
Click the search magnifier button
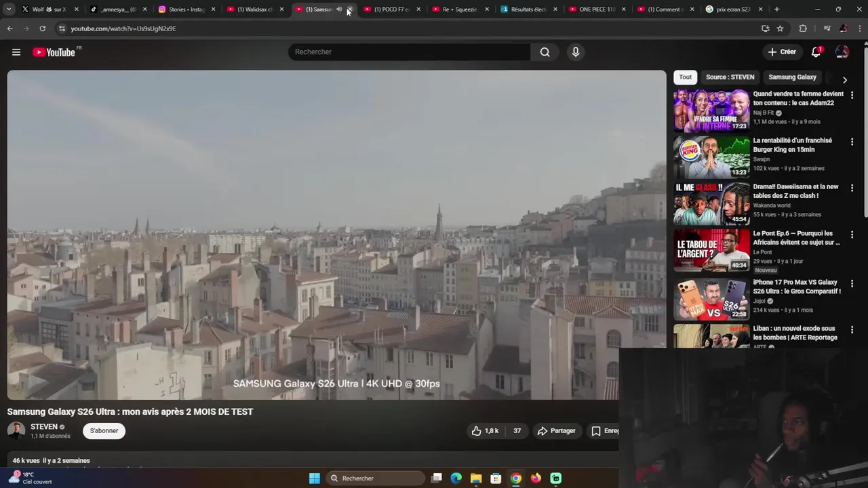545,52
